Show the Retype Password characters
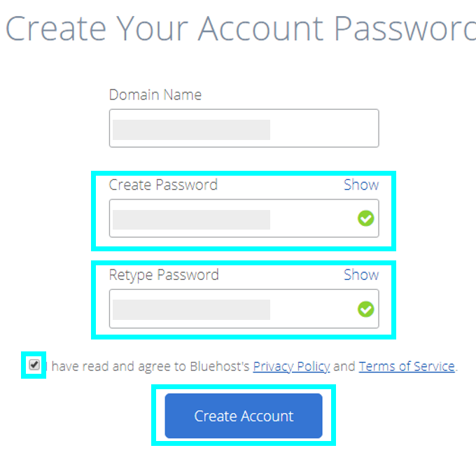The height and width of the screenshot is (455, 476). (361, 274)
